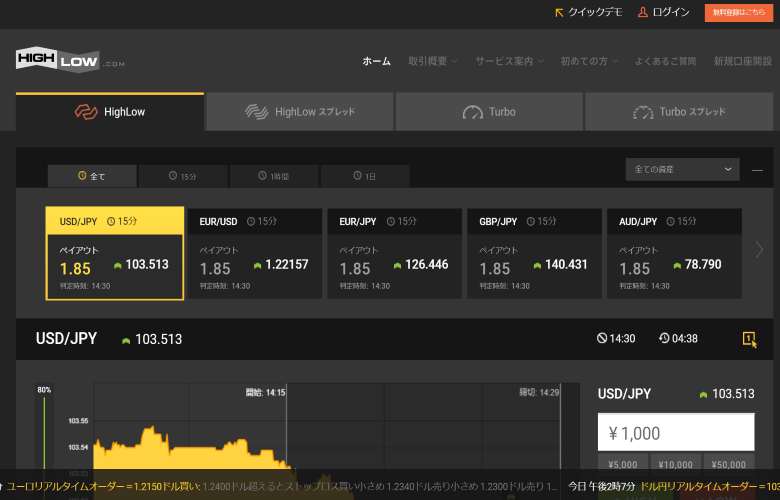Image resolution: width=780 pixels, height=500 pixels.
Task: Switch to the Turbo tab
Action: tap(489, 112)
